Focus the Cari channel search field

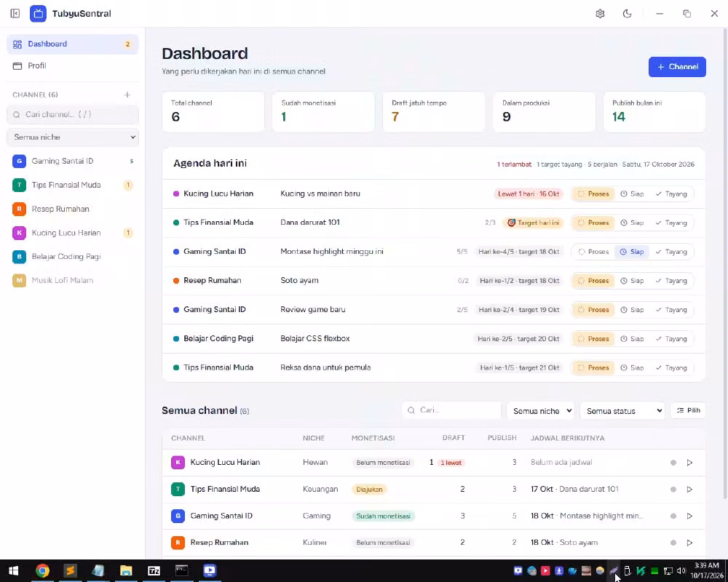point(72,115)
